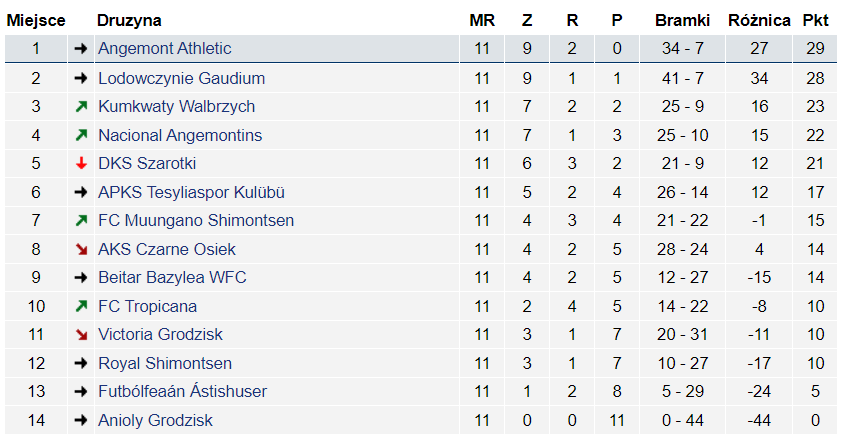Click the black arrow beside Anioly Grodzisk
The width and height of the screenshot is (842, 447).
[81, 421]
